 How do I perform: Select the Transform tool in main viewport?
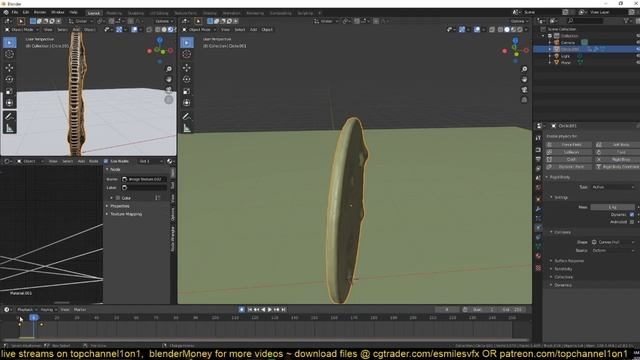point(187,103)
